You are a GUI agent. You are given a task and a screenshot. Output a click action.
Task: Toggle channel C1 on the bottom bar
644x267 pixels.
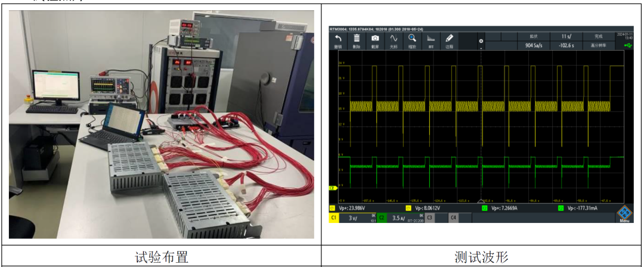(x=335, y=218)
